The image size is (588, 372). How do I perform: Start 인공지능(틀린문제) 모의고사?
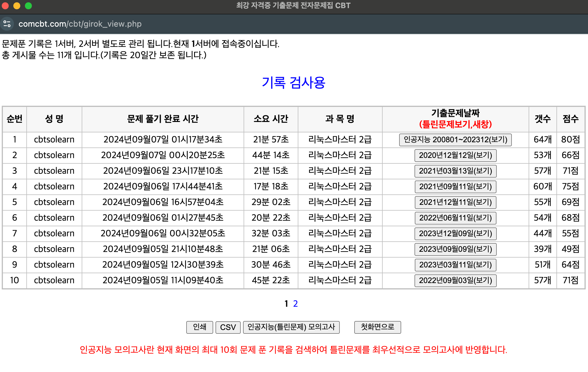pos(291,327)
